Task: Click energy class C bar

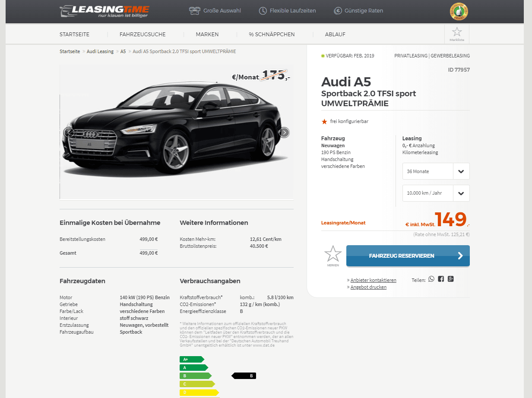Action: [x=197, y=384]
